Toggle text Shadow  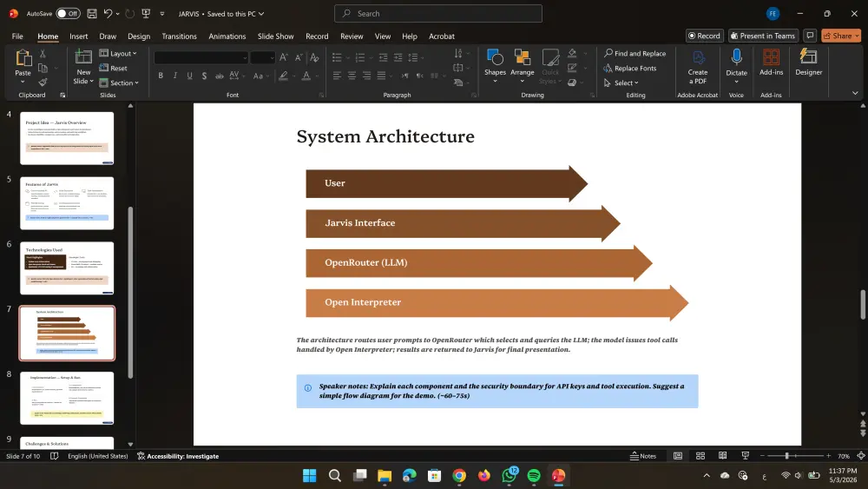(204, 76)
